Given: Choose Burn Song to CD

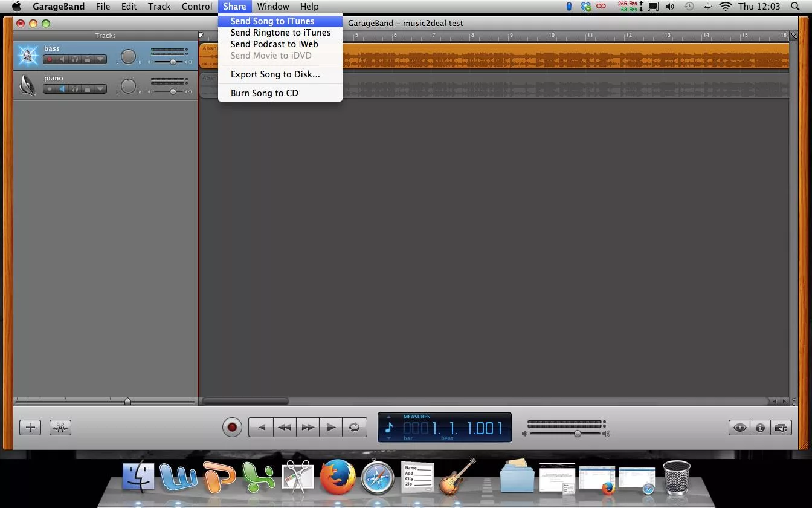Looking at the screenshot, I should click(x=265, y=93).
